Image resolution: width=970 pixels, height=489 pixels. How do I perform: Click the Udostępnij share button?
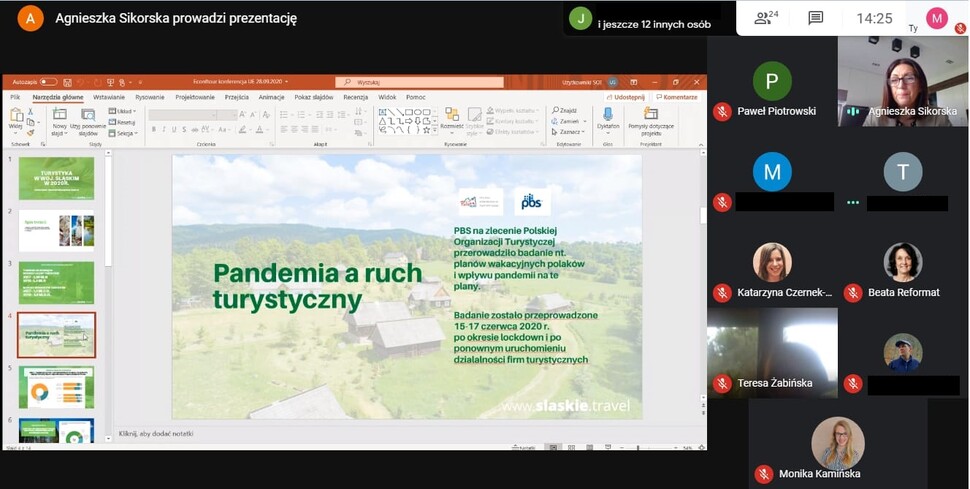pos(625,97)
